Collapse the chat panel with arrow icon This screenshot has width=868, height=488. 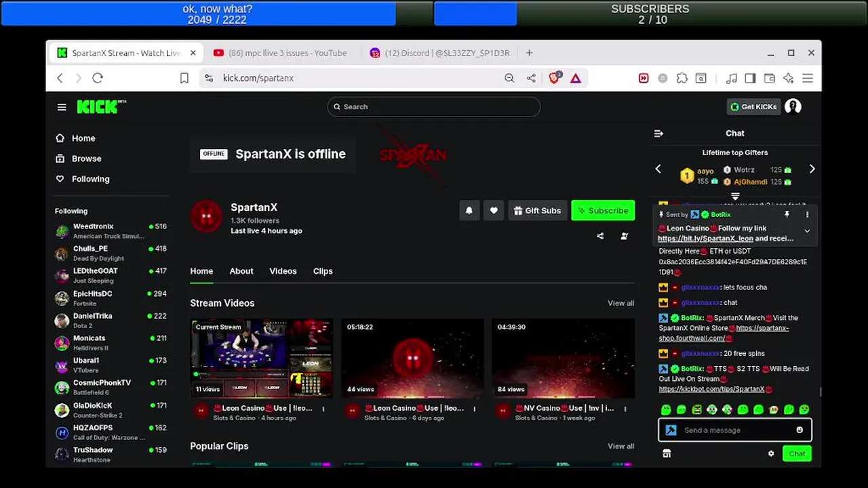(x=658, y=134)
